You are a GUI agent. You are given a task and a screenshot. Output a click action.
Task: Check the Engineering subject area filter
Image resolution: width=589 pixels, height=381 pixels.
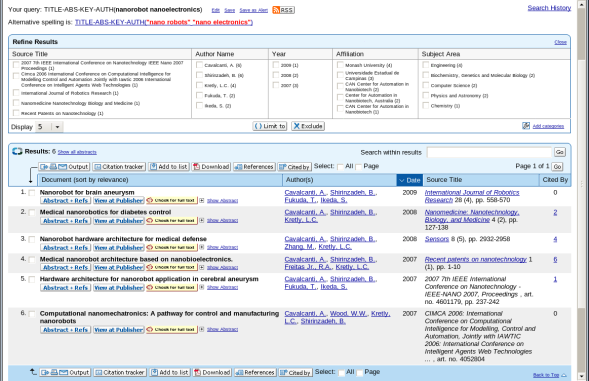pos(426,65)
